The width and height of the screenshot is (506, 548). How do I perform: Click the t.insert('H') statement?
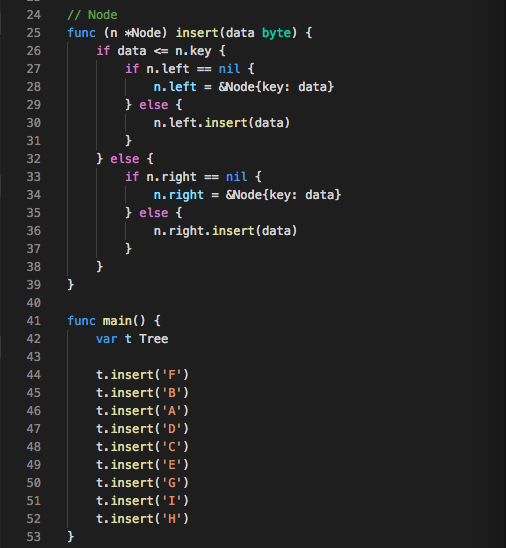(143, 519)
